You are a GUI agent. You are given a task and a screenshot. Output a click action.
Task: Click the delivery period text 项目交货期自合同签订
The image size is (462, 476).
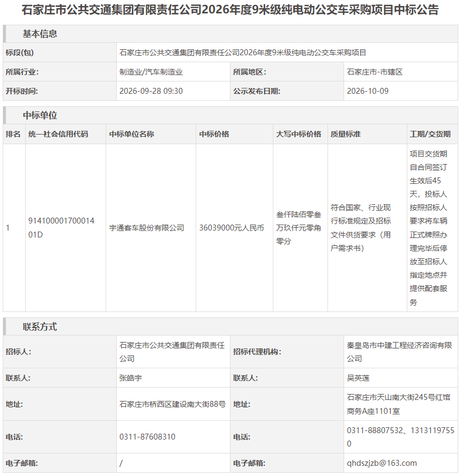tap(428, 228)
